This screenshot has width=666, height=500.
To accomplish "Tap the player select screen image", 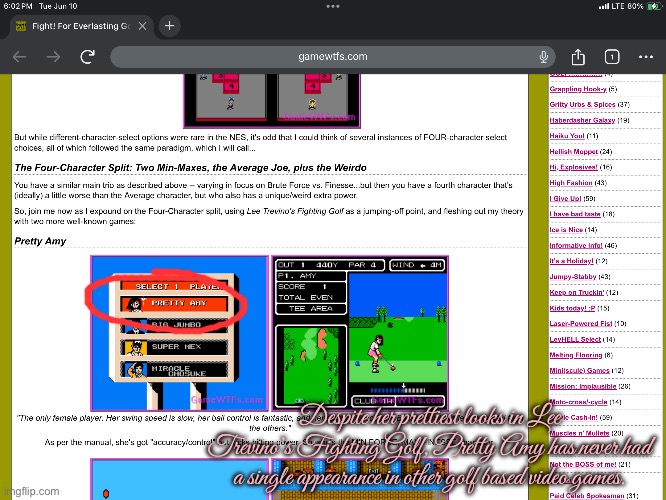I will click(180, 333).
